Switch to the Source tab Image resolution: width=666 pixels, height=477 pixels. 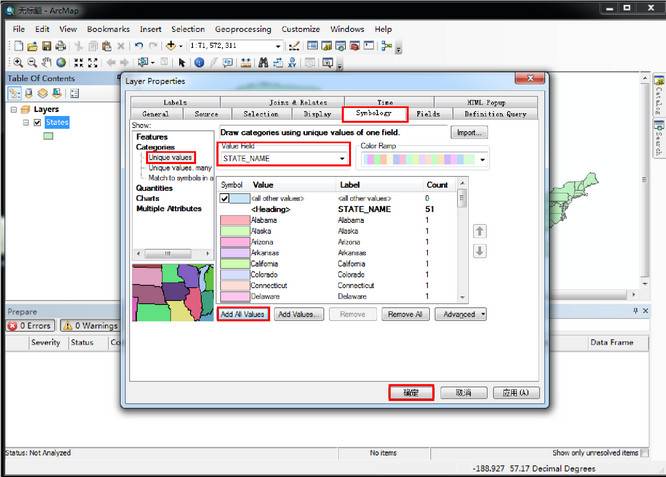(x=206, y=114)
